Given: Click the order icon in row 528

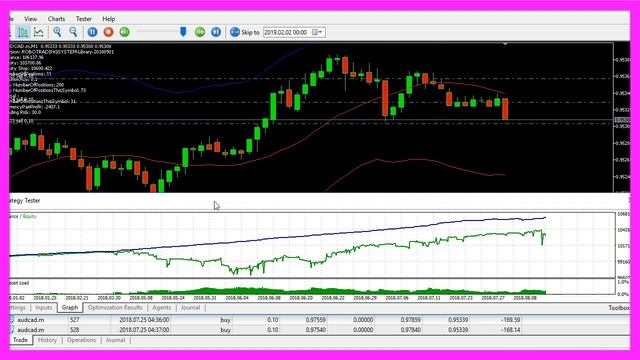Looking at the screenshot, I should click(12, 330).
